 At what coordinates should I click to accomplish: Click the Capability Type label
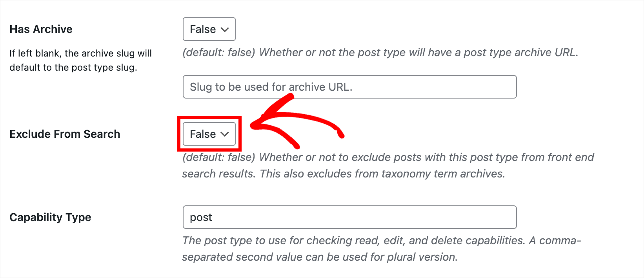pyautogui.click(x=50, y=217)
